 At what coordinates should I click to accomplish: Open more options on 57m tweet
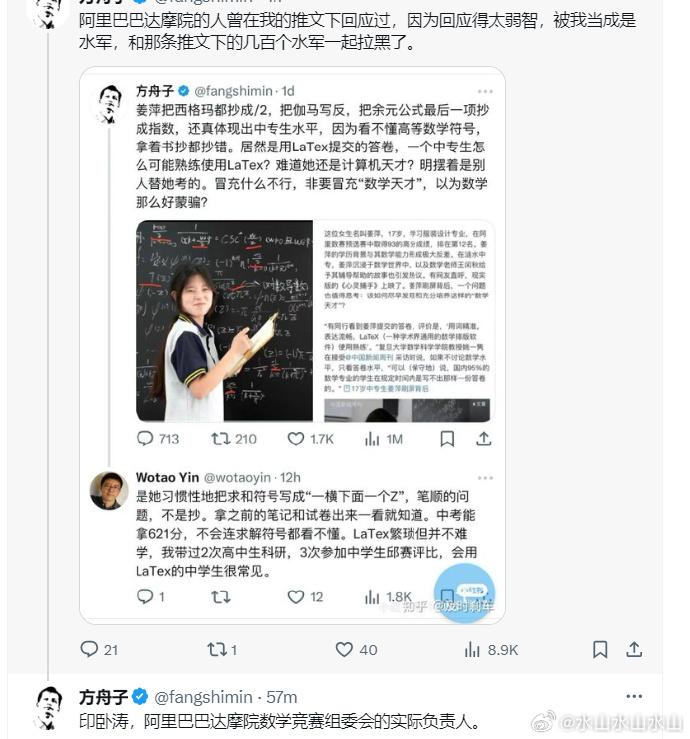click(x=634, y=696)
